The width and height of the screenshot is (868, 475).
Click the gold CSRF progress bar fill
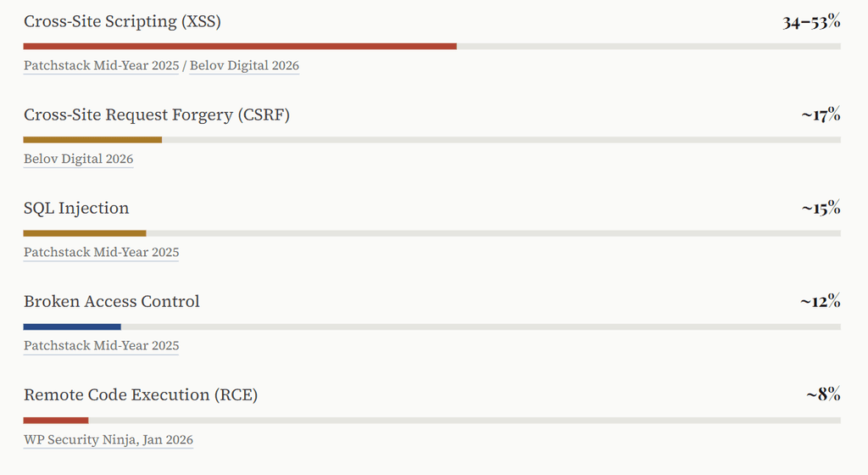pos(92,139)
